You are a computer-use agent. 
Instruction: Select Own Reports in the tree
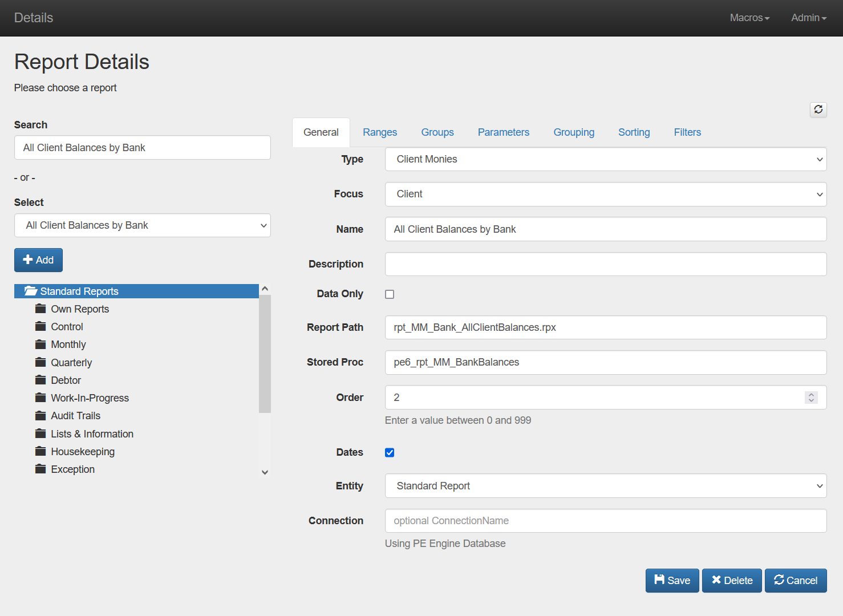click(x=80, y=309)
